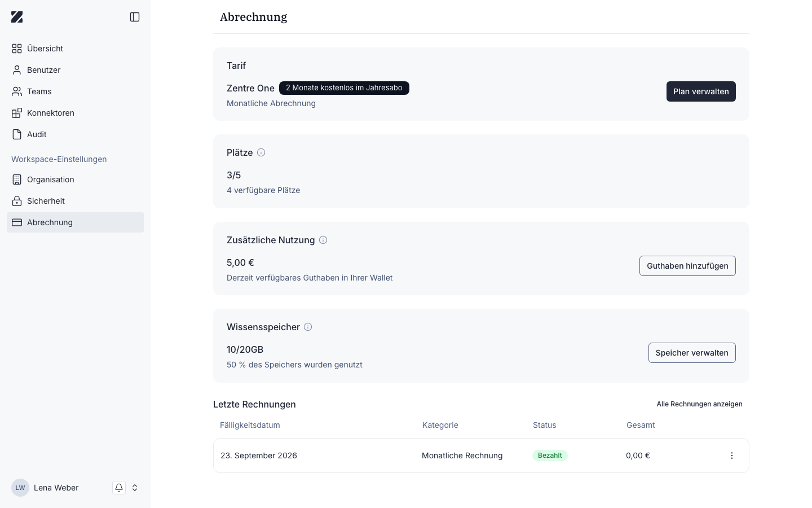
Task: Open the Teams section
Action: (75, 91)
